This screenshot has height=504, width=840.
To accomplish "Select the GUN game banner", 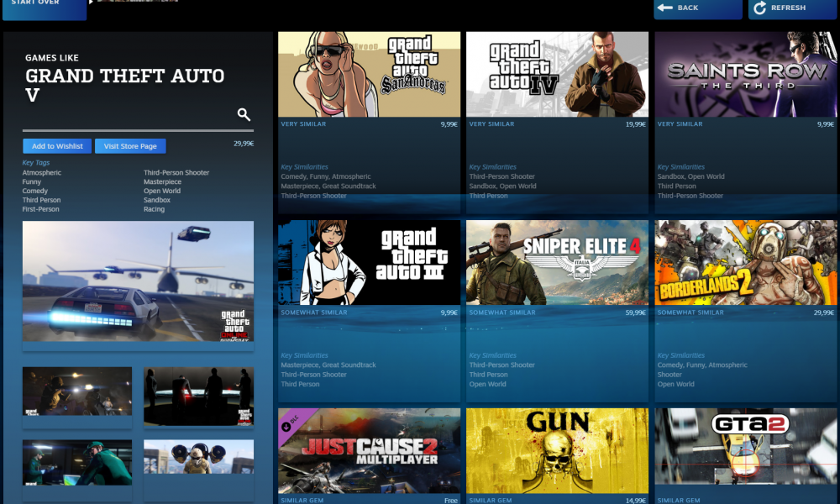I will [x=557, y=451].
